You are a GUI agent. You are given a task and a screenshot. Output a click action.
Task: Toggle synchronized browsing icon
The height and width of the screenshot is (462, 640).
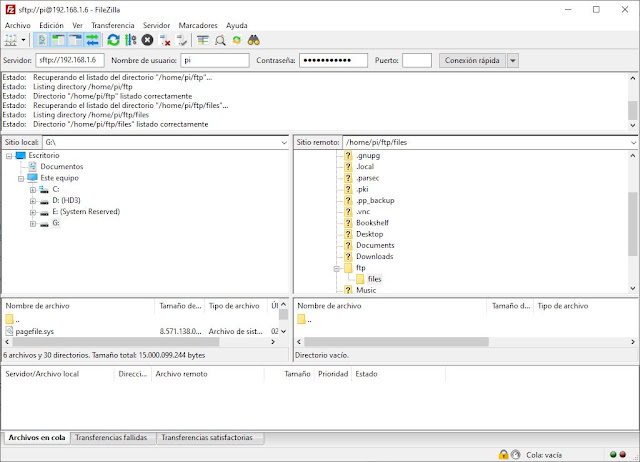click(237, 40)
